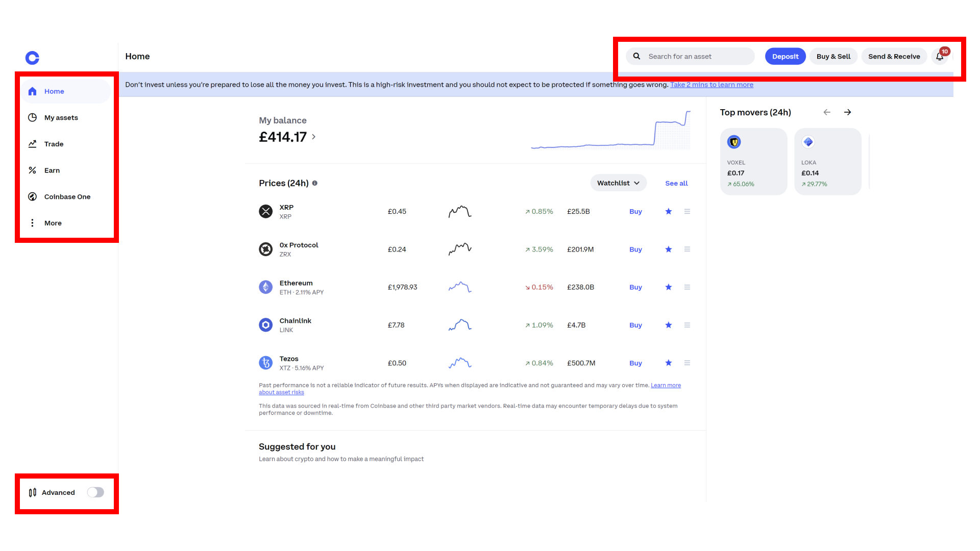Viewport: 980px width, 551px height.
Task: Click 'Take 2 mins to learn more' link
Action: [712, 84]
